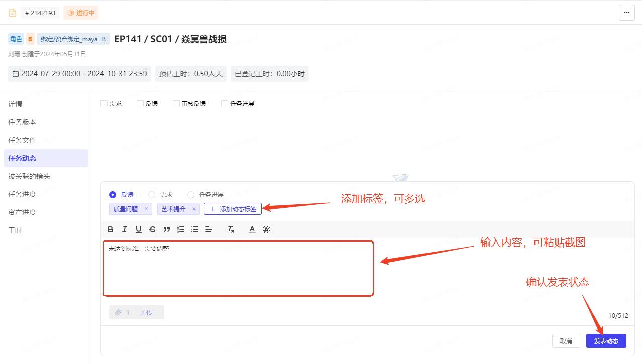Click the 已登记工时 0.00小时 field
Screen dimensions: 642x364
(270, 74)
